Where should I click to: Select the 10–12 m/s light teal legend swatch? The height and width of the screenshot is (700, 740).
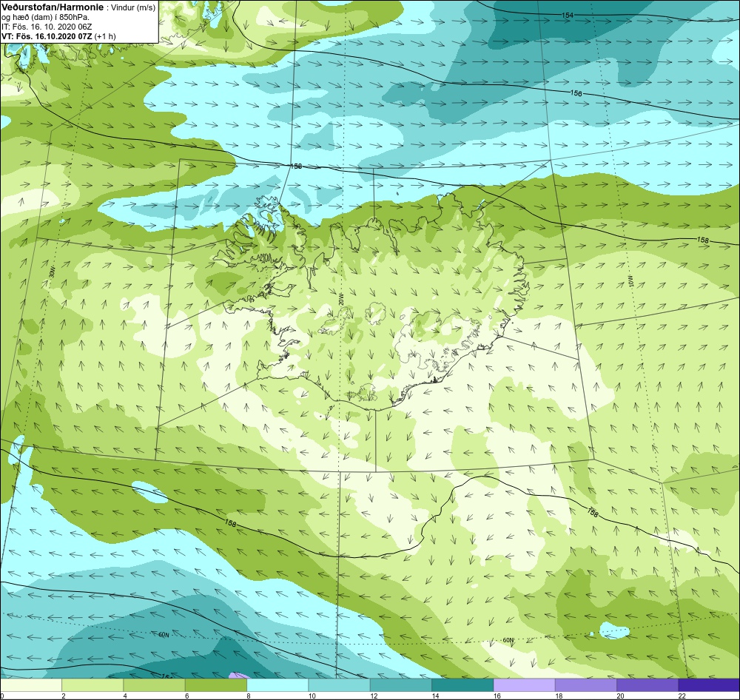pyautogui.click(x=339, y=684)
